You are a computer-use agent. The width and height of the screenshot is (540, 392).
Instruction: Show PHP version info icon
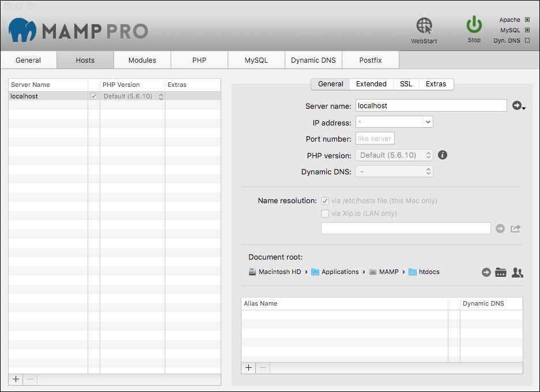pyautogui.click(x=443, y=155)
